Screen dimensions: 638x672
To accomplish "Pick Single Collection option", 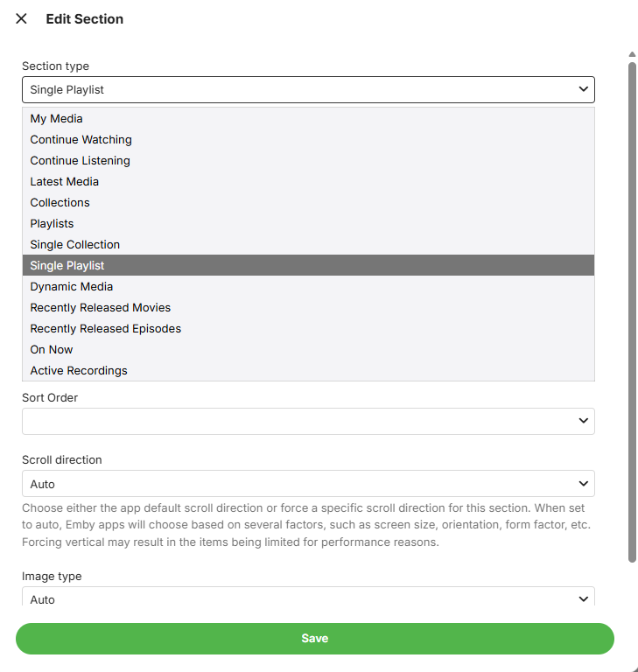I will pos(74,244).
